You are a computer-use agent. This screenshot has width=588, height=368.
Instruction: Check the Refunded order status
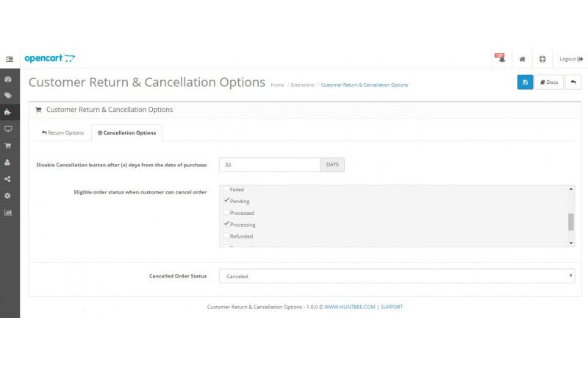point(226,236)
